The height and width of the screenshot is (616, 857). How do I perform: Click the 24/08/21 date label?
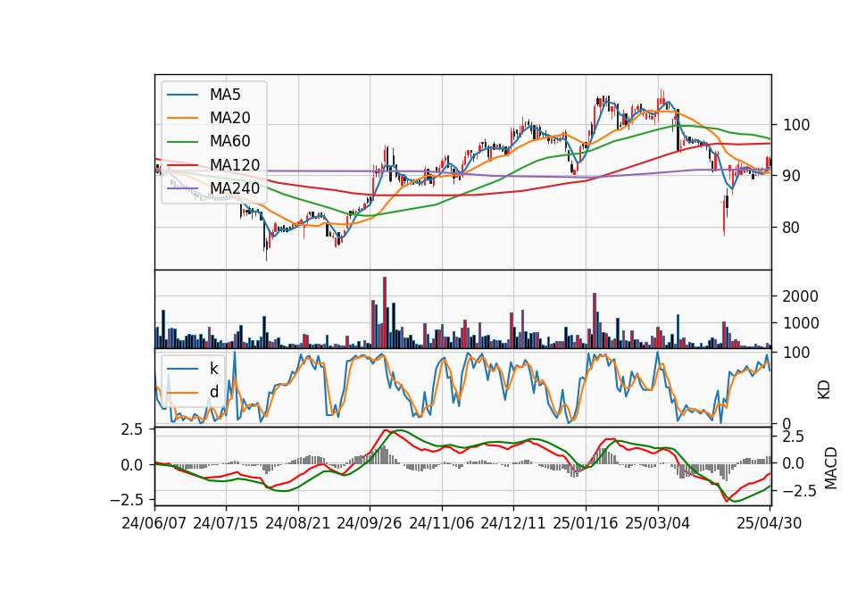click(x=298, y=523)
